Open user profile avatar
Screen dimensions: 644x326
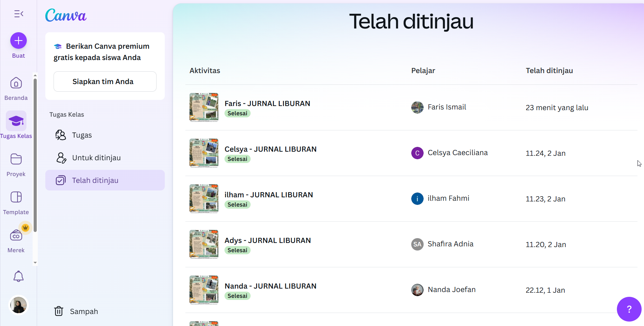pos(19,305)
